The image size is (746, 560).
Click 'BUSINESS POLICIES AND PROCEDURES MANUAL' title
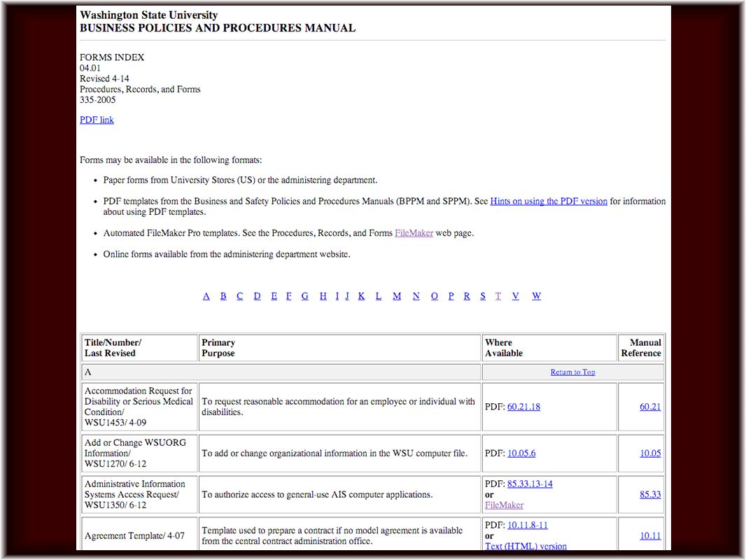(218, 28)
